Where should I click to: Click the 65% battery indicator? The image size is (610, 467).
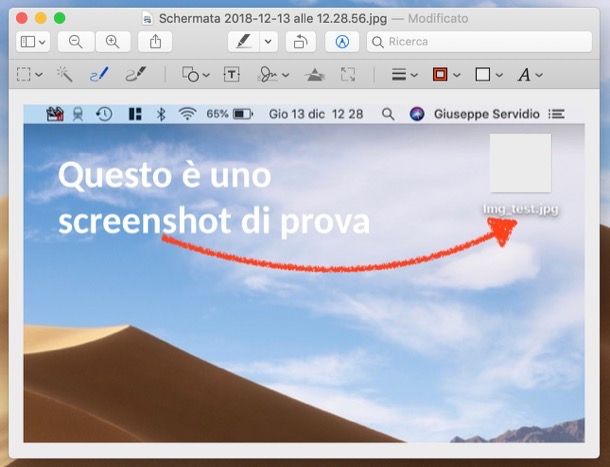(230, 114)
